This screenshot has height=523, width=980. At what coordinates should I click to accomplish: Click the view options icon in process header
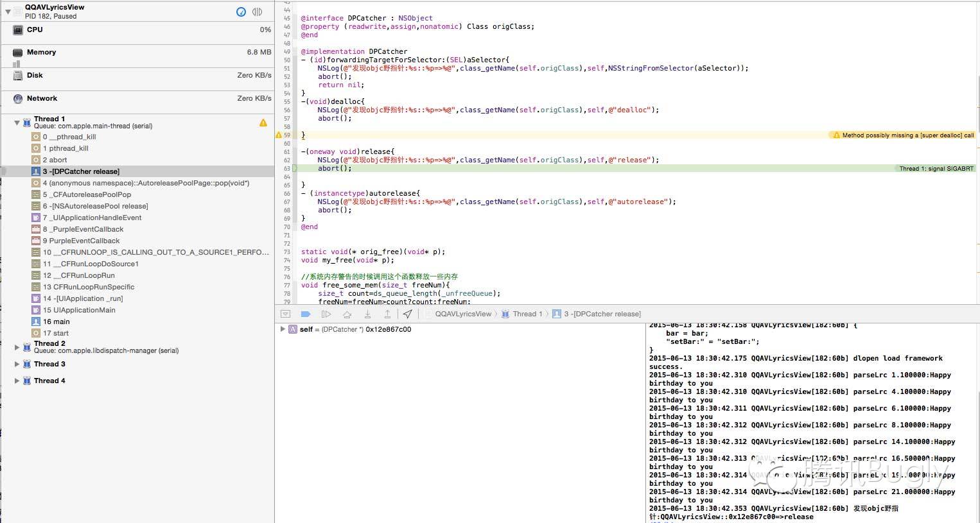pyautogui.click(x=258, y=12)
